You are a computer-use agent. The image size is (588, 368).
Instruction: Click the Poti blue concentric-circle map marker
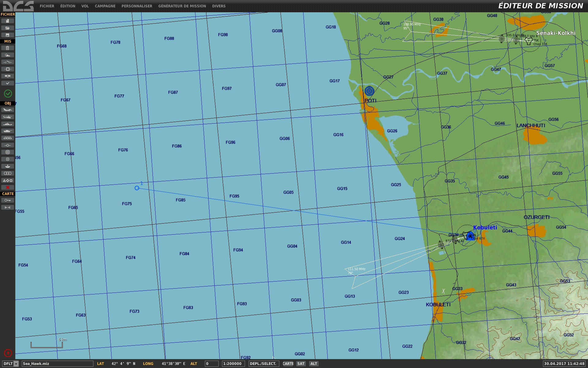(x=369, y=91)
